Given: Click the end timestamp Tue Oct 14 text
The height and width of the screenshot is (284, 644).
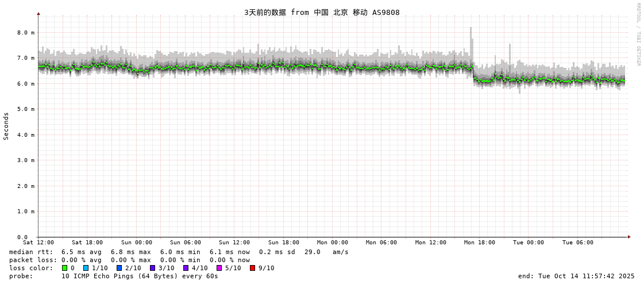Looking at the screenshot, I should (x=576, y=276).
